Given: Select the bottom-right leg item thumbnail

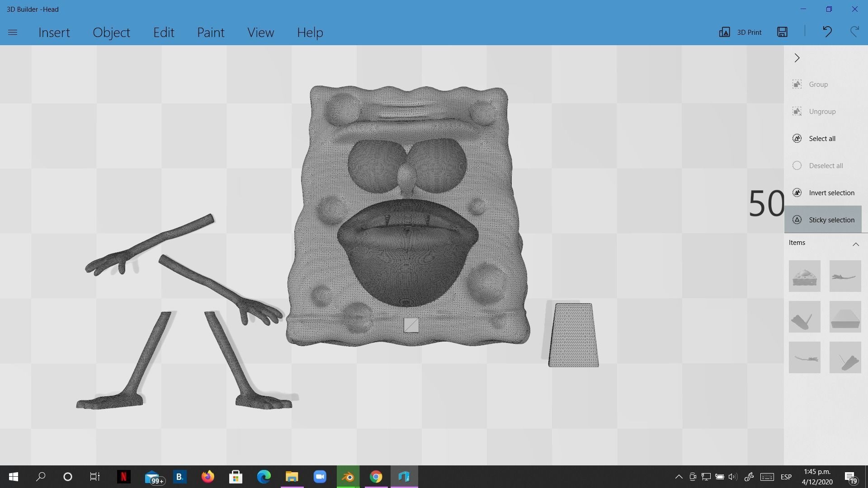Looking at the screenshot, I should click(845, 357).
